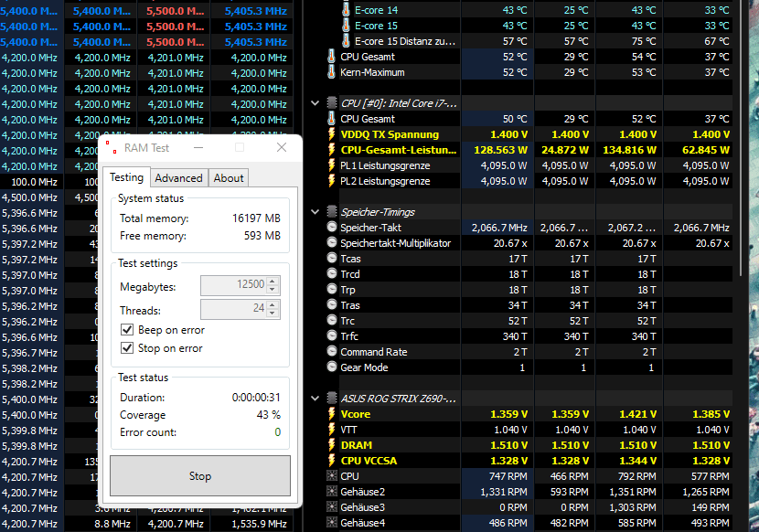This screenshot has height=532, width=759.
Task: Click the fan icon beside CPU RPM row
Action: pyautogui.click(x=332, y=475)
